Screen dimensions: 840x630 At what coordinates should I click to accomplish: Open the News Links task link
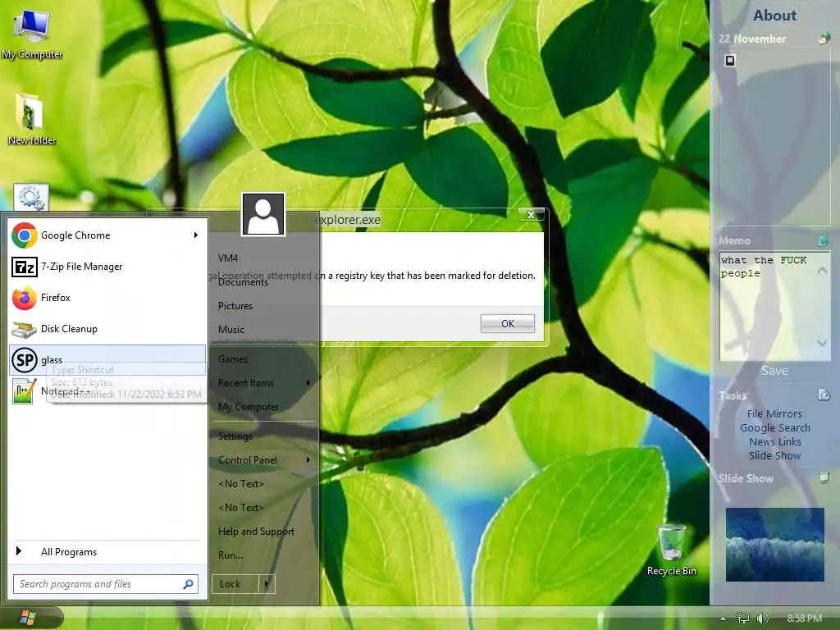tap(774, 441)
